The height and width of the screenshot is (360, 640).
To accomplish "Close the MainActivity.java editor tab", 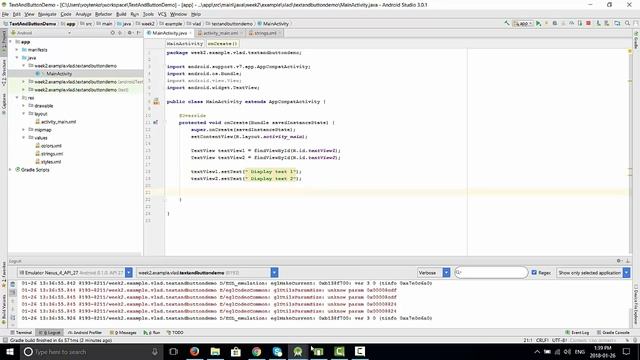I will pyautogui.click(x=191, y=33).
